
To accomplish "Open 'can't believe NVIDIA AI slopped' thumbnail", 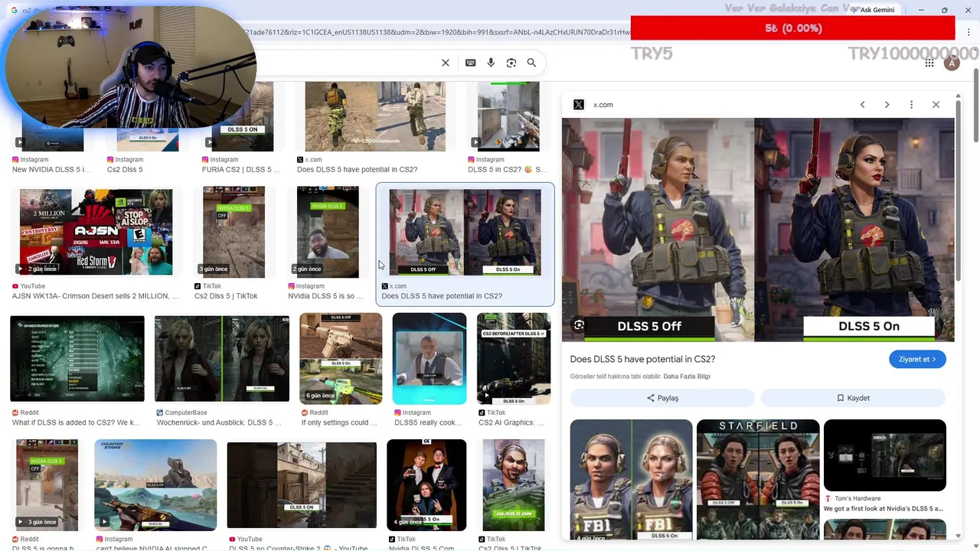I will click(x=155, y=484).
